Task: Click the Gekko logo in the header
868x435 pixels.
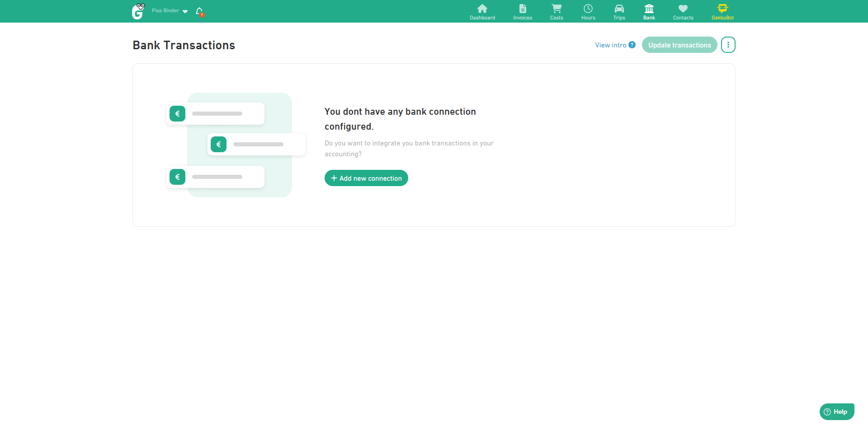Action: tap(138, 11)
